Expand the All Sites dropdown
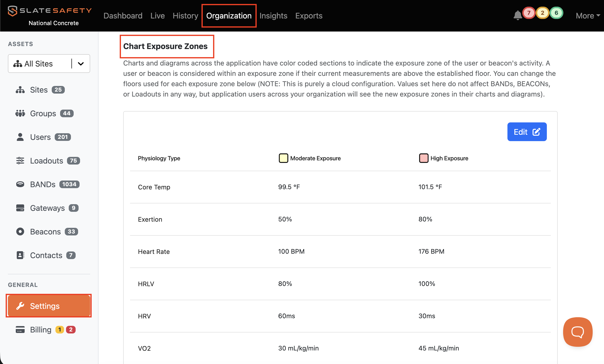 pyautogui.click(x=81, y=64)
